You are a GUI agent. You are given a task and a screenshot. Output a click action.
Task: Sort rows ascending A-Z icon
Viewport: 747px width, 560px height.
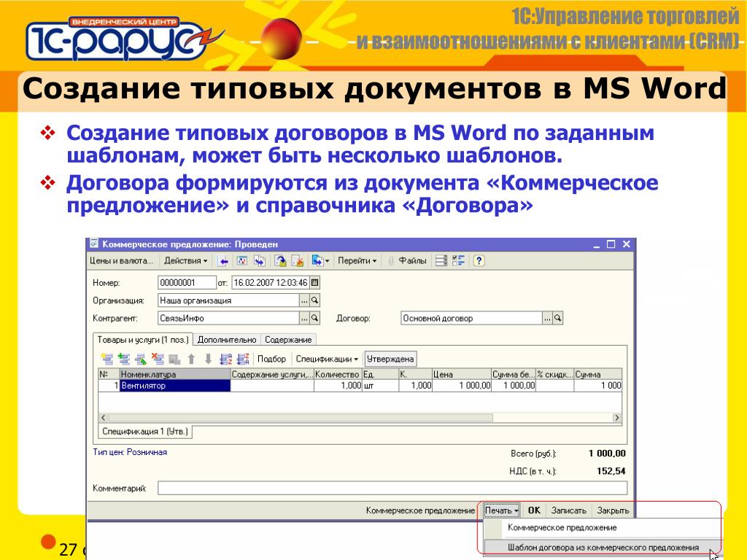point(225,359)
